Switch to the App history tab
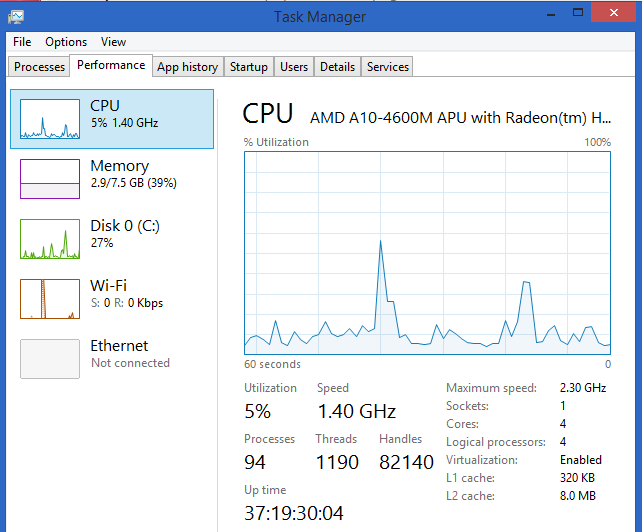The height and width of the screenshot is (532, 642). click(x=187, y=67)
